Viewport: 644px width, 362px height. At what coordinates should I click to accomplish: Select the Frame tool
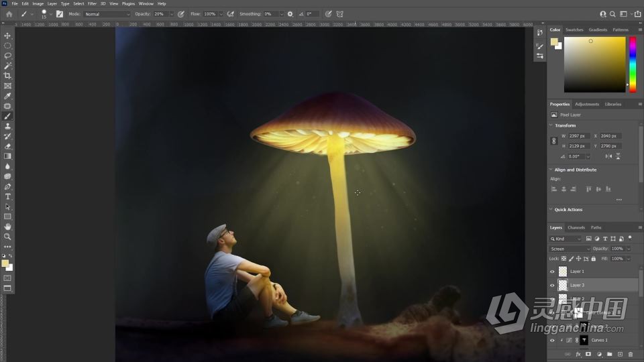(x=7, y=86)
